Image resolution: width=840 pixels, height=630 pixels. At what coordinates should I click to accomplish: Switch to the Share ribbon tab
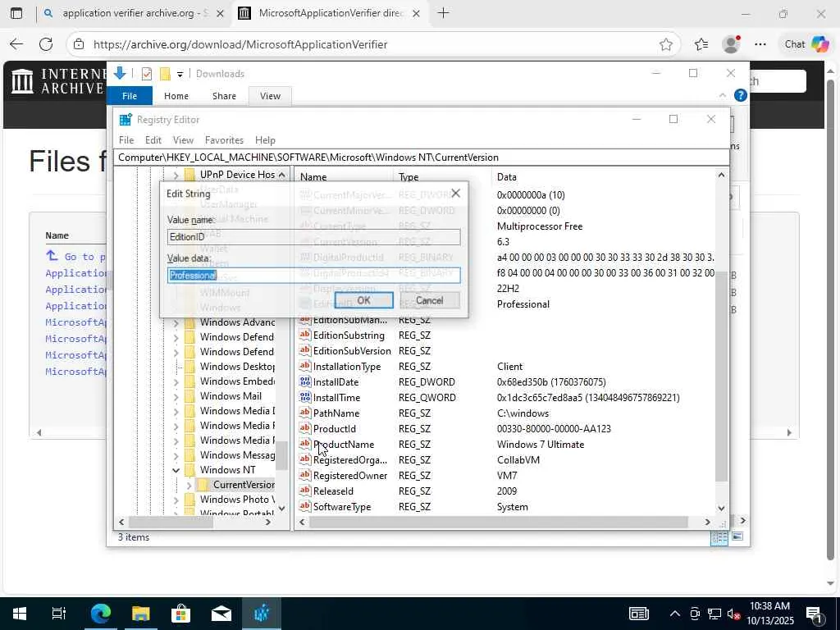(x=224, y=96)
